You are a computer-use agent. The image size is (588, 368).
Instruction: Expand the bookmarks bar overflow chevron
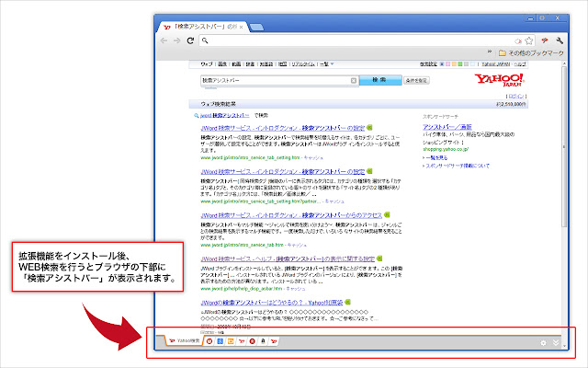click(x=490, y=52)
